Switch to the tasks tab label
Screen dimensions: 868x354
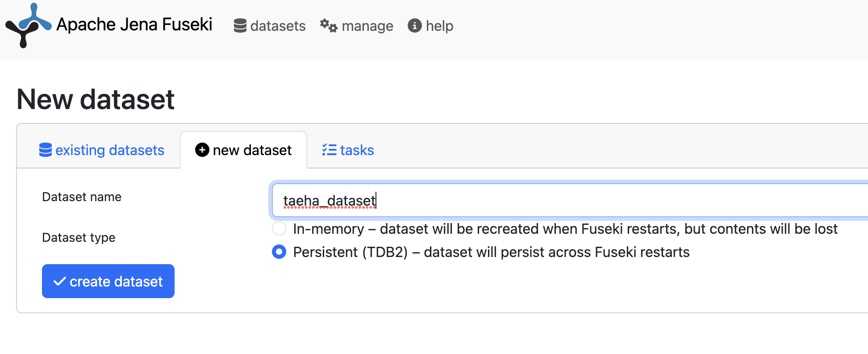click(x=357, y=150)
